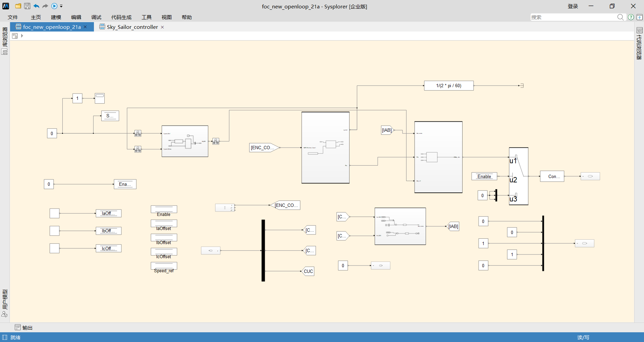The height and width of the screenshot is (342, 644).
Task: Click the save floppy disk icon
Action: (27, 6)
